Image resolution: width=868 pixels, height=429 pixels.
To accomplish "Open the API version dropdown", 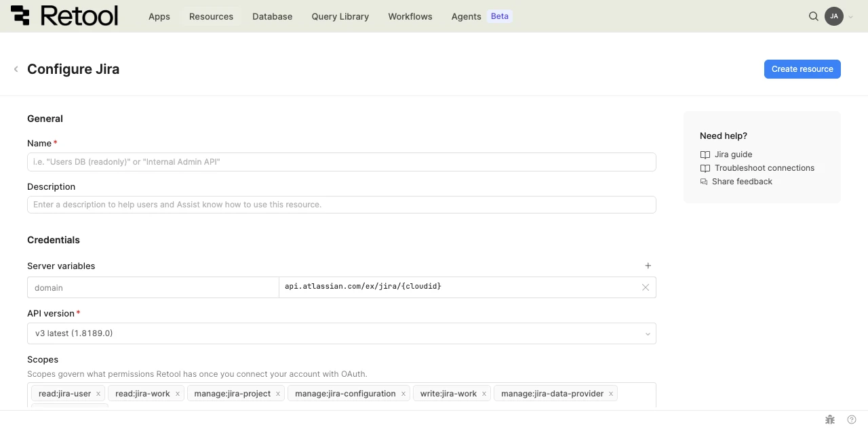I will point(342,333).
